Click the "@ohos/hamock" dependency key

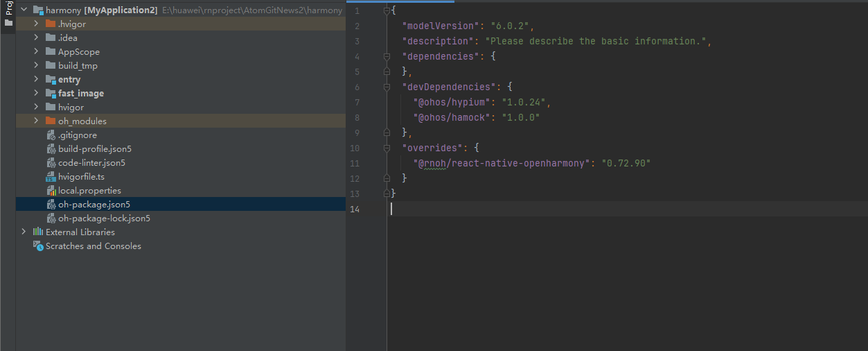click(x=451, y=118)
